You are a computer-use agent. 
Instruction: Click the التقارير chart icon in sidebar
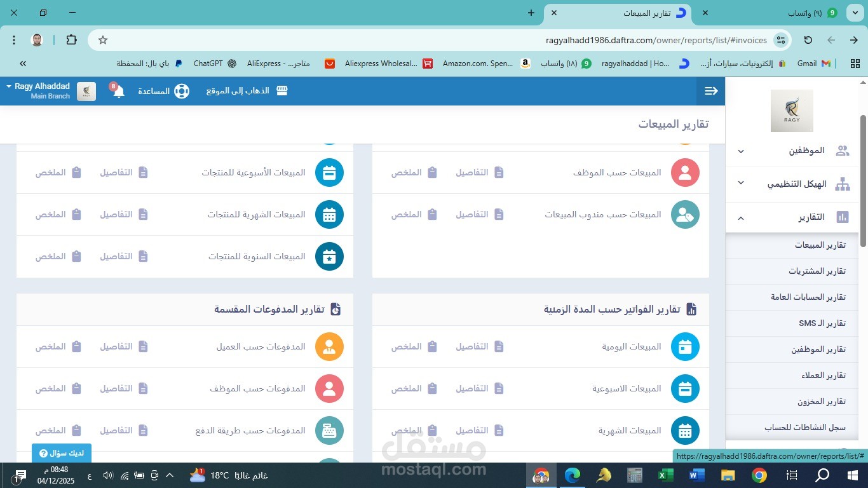[843, 217]
